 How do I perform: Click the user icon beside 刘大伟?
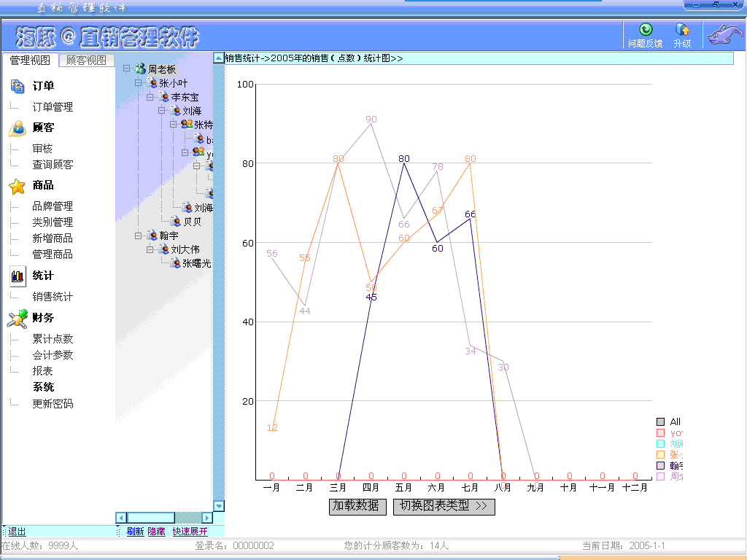(164, 249)
